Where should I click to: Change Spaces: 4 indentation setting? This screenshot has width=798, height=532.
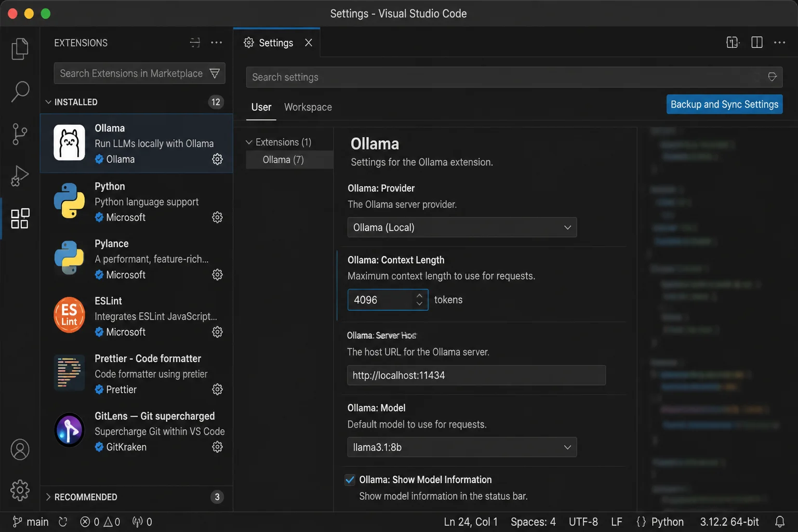pyautogui.click(x=533, y=522)
